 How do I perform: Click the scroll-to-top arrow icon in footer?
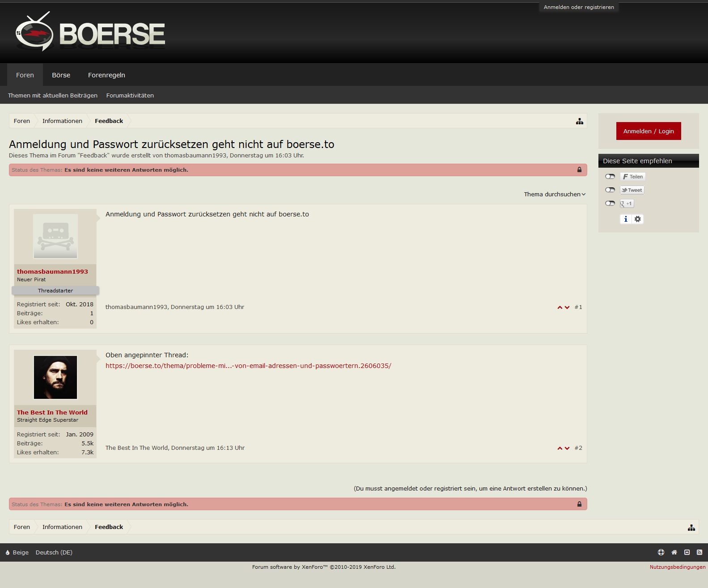(x=687, y=552)
